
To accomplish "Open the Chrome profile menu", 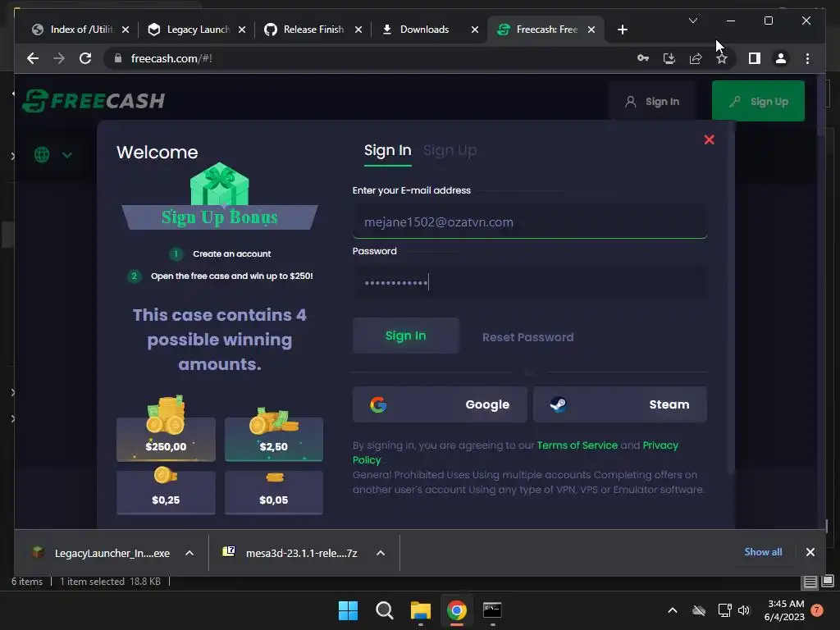I will 781,58.
